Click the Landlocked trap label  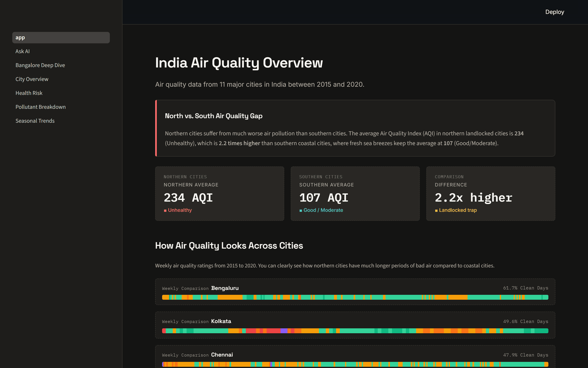[x=456, y=210]
